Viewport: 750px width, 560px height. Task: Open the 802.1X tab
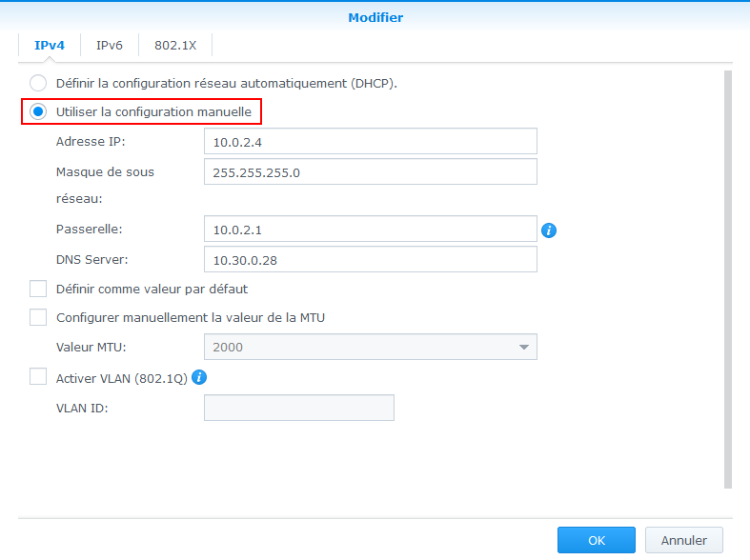pyautogui.click(x=175, y=46)
